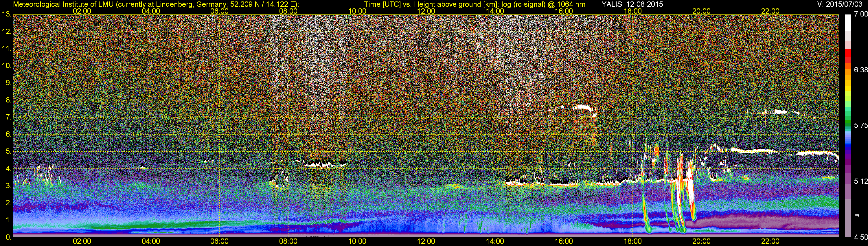Click the height axis label '12.'

[6, 32]
